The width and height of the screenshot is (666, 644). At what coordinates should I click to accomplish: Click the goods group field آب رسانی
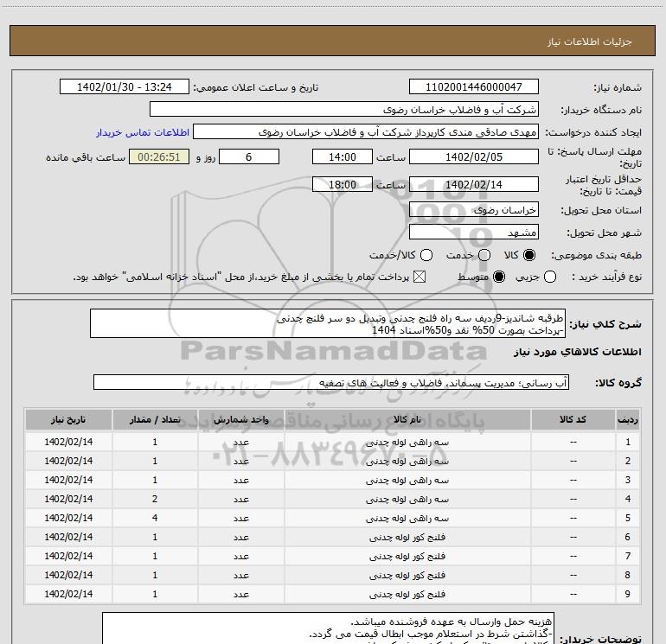pos(331,382)
